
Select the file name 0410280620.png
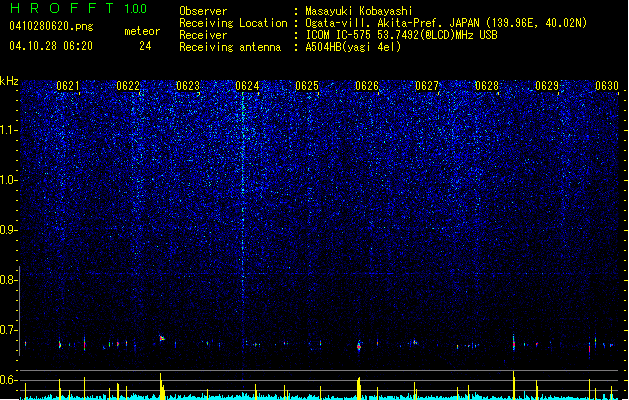[51, 26]
